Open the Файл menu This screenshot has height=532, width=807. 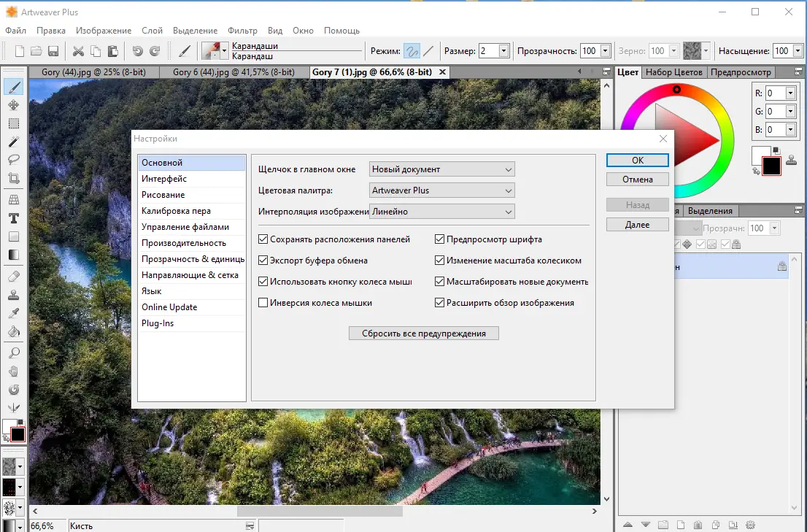[x=16, y=31]
